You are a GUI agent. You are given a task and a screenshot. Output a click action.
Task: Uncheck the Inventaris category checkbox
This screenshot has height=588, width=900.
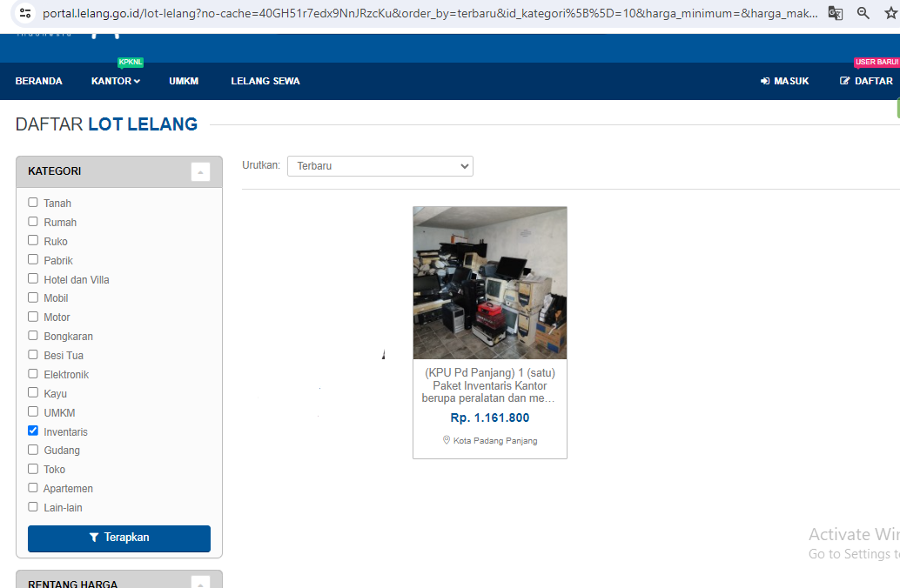tap(33, 431)
